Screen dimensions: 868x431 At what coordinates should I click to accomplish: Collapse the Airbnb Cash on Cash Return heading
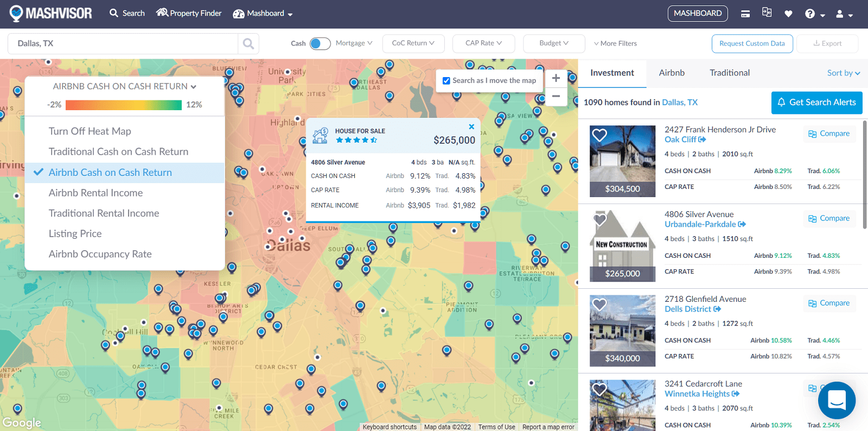125,86
